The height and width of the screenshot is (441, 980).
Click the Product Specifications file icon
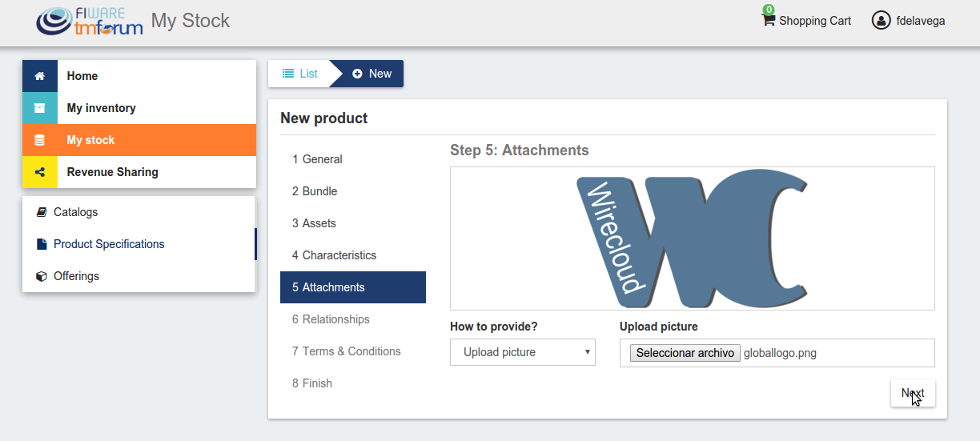tap(42, 244)
